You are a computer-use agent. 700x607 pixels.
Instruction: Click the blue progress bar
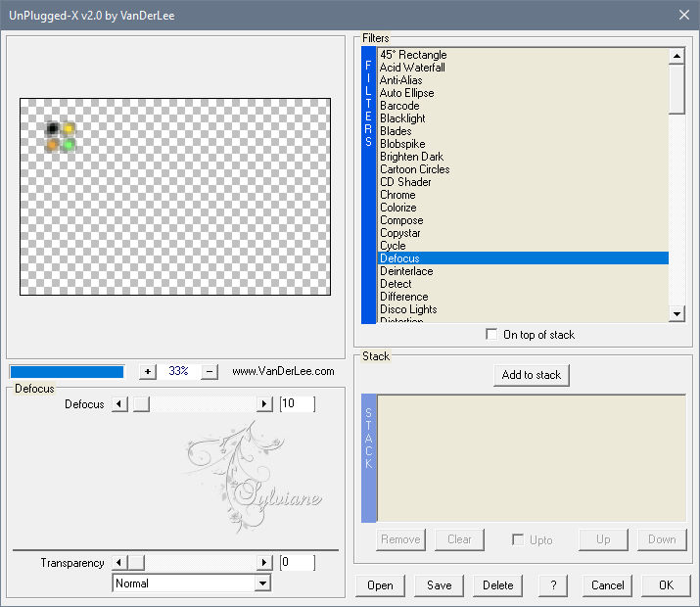point(67,372)
